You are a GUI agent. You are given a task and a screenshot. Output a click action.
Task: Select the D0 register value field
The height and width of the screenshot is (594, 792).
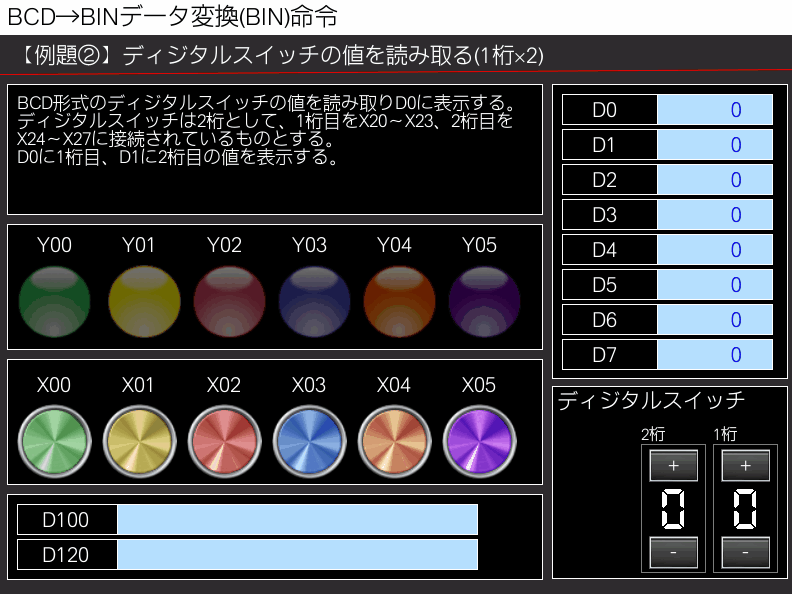(x=715, y=110)
